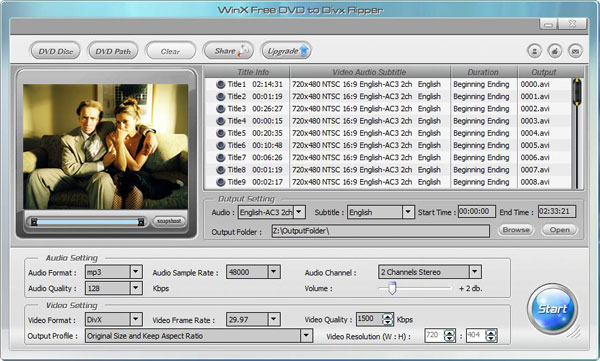Clear the title list with Clear button
Viewport: 600px width, 361px height.
[x=170, y=51]
